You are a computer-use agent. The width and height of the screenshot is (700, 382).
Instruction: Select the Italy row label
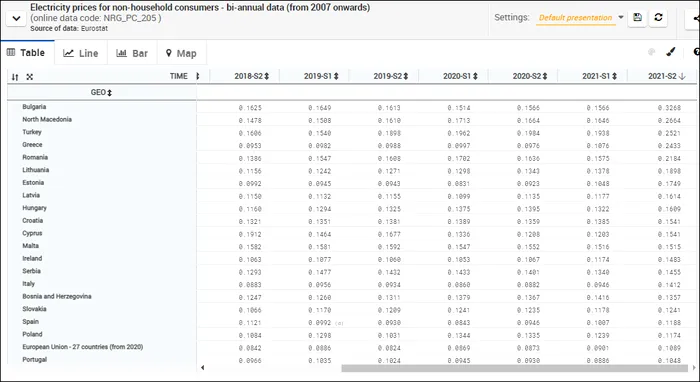(28, 283)
